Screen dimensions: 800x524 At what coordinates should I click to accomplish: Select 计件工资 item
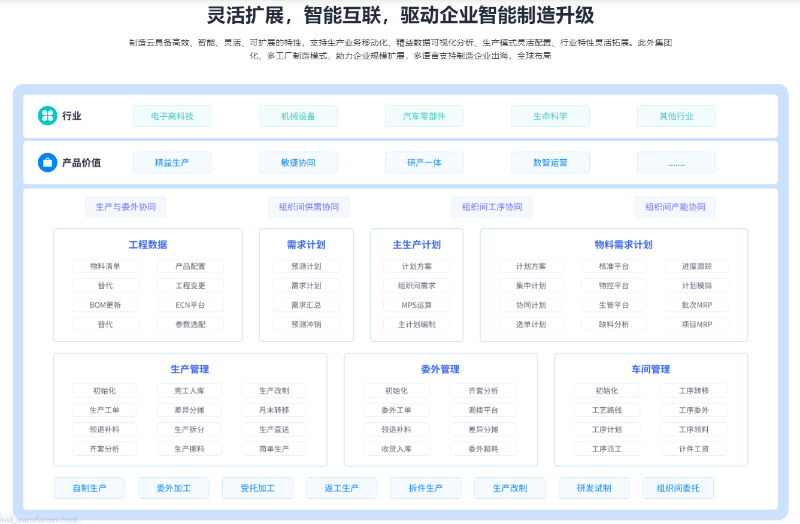coord(694,449)
